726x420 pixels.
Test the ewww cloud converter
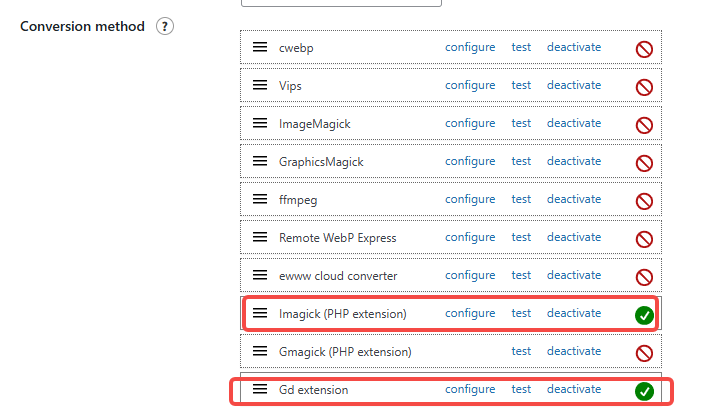click(521, 275)
